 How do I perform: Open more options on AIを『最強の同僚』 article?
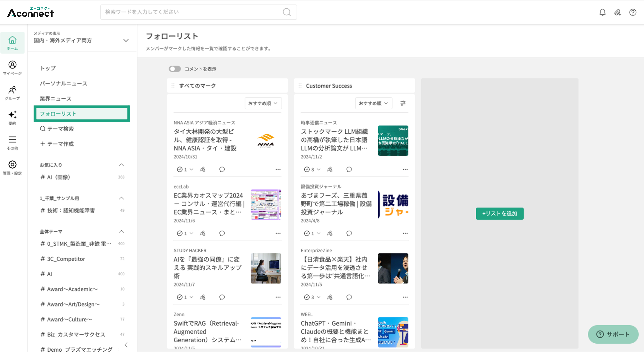[x=278, y=297]
